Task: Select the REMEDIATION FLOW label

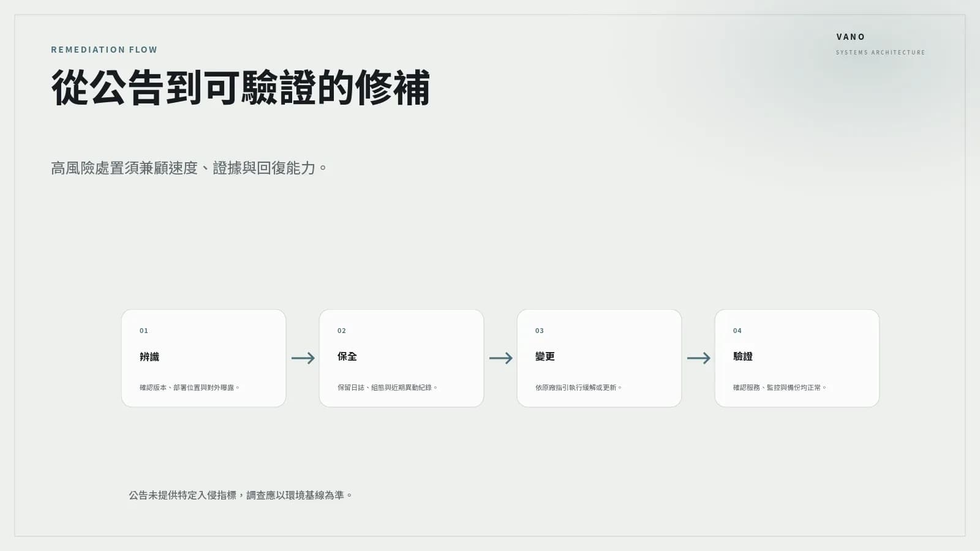Action: click(104, 50)
